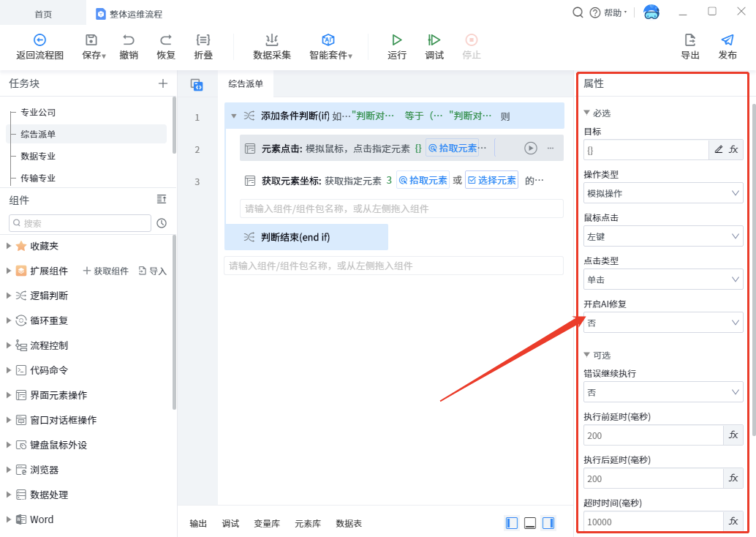Click 选择元素 button in 获取元素坐标 row
Viewport: 756px width, 537px height.
point(491,181)
